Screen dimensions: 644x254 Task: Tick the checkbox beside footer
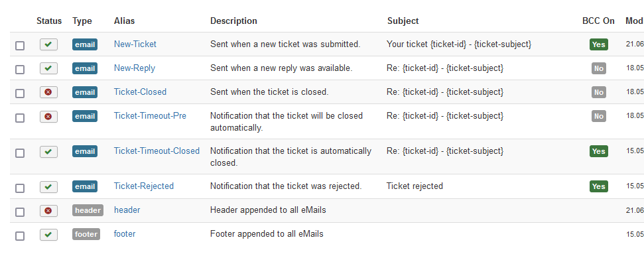pos(20,236)
